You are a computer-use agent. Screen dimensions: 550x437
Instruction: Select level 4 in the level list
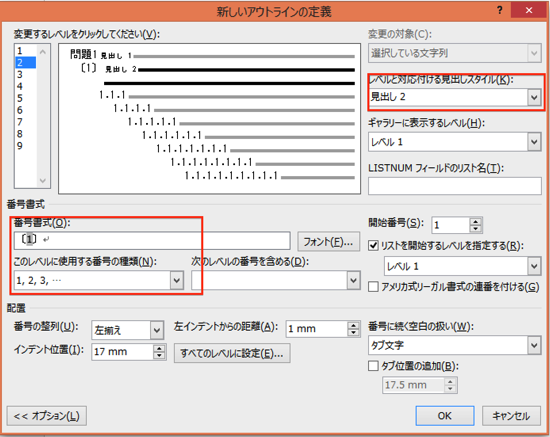[25, 86]
